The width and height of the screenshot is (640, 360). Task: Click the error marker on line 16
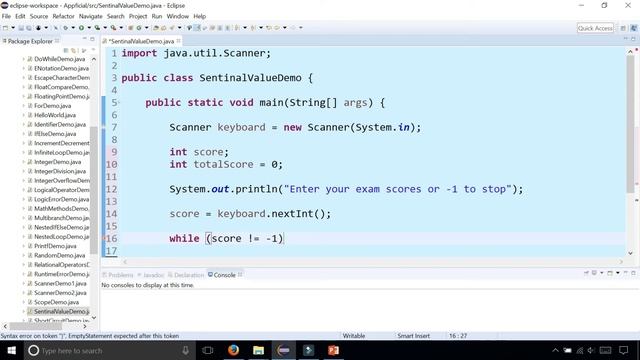[104, 238]
